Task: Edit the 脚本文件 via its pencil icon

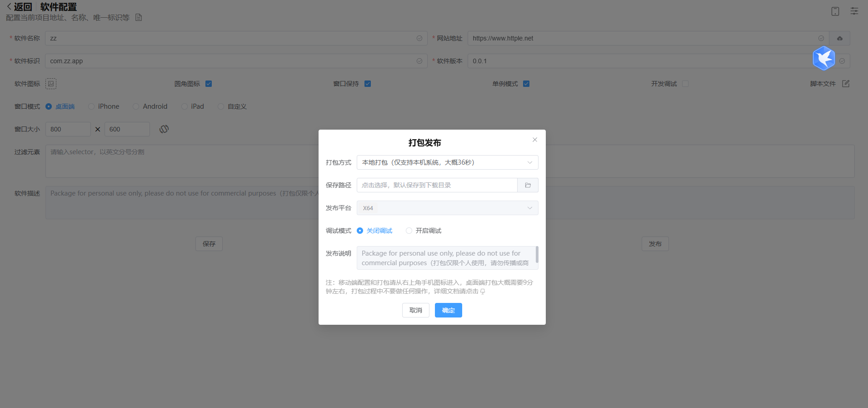Action: click(846, 84)
